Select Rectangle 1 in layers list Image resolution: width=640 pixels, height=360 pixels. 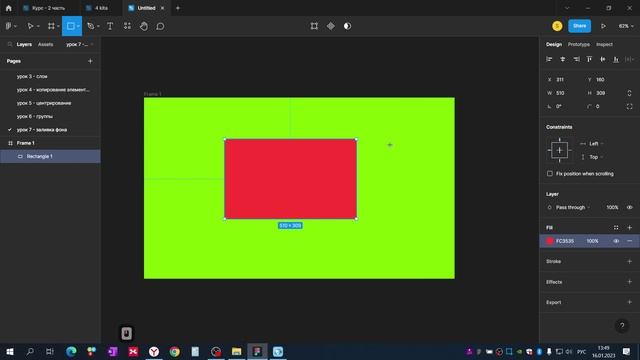click(50, 156)
